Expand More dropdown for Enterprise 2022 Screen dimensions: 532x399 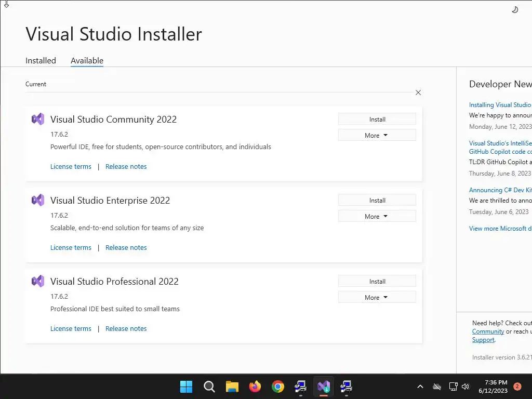(377, 216)
